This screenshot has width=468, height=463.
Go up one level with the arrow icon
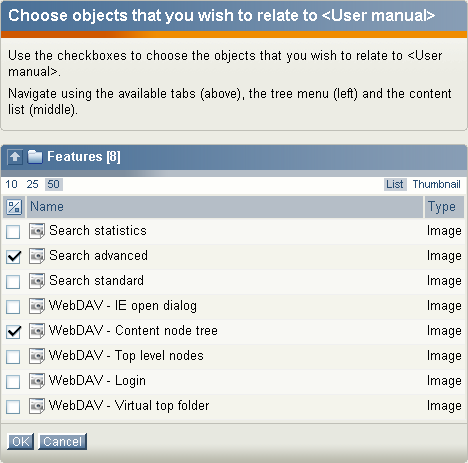15,157
